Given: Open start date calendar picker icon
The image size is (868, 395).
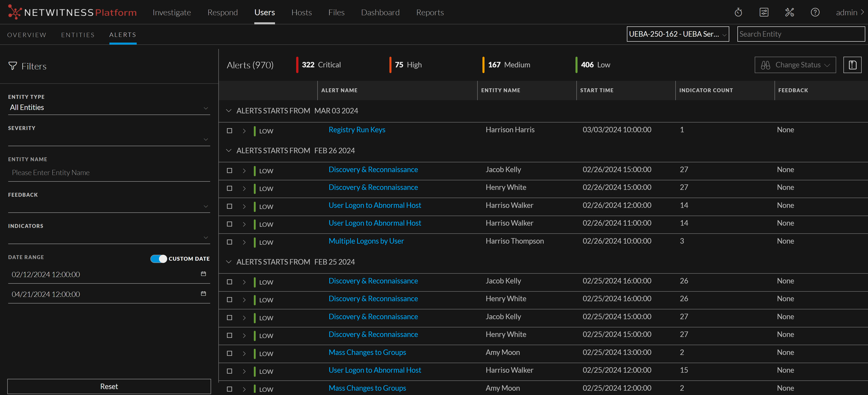Looking at the screenshot, I should [203, 274].
